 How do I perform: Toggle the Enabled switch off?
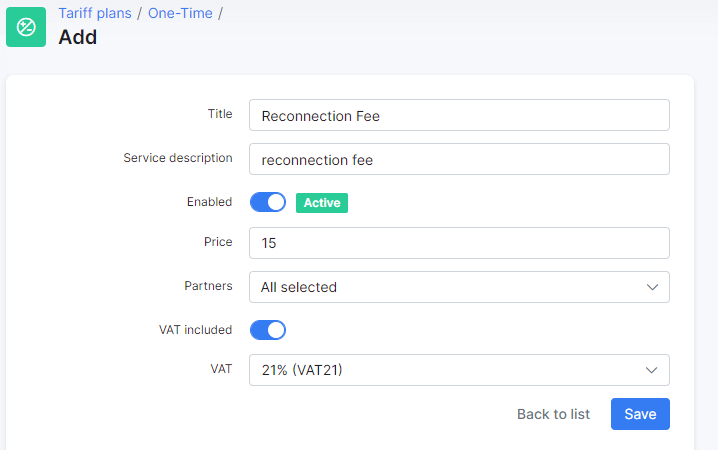coord(268,202)
